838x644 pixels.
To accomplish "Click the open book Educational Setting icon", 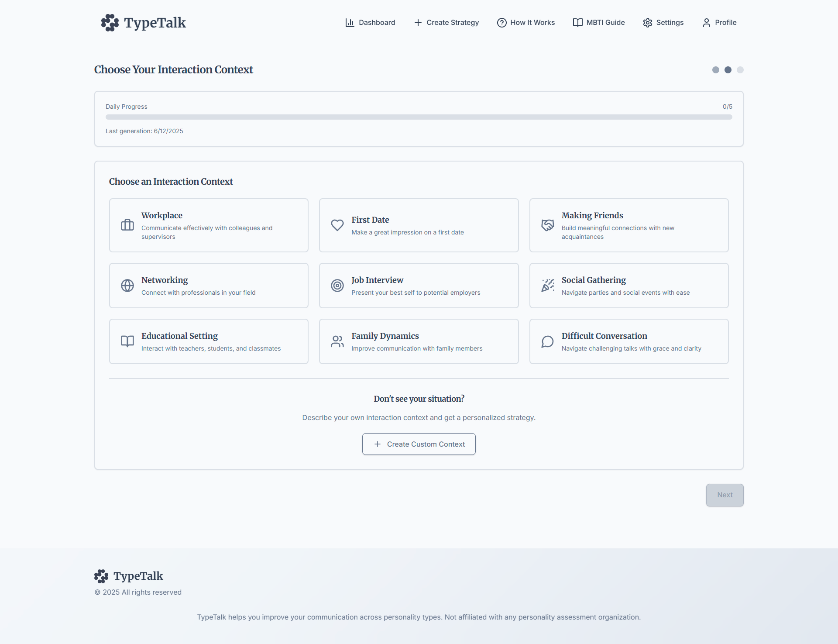I will click(127, 341).
